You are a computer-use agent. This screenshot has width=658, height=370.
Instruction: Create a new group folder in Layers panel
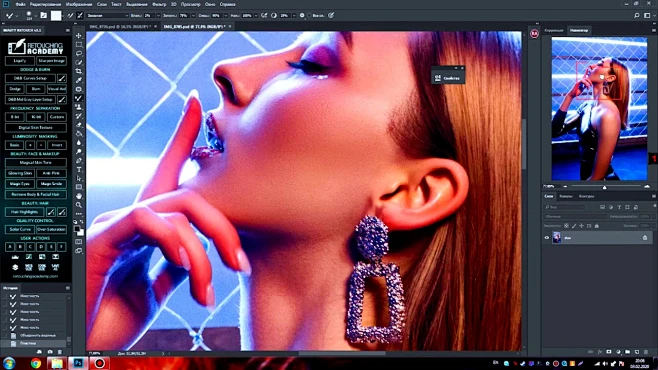(x=627, y=352)
